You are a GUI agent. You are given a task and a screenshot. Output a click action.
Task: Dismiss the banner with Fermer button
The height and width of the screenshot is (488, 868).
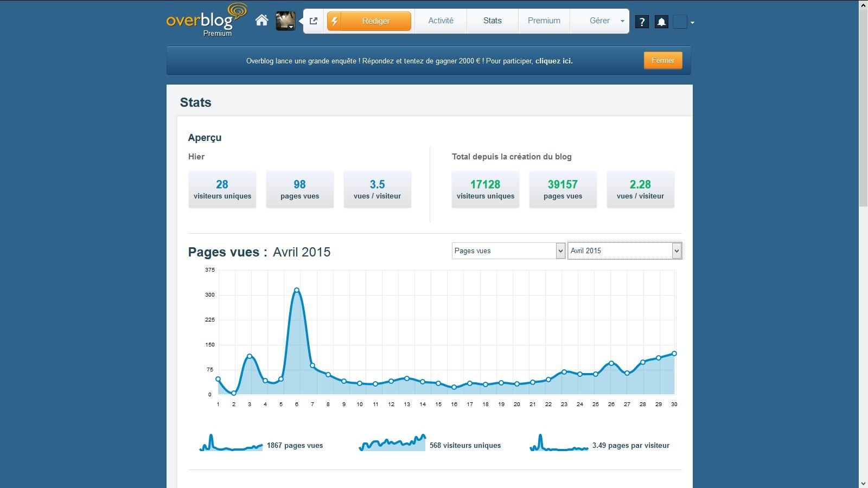pyautogui.click(x=663, y=60)
